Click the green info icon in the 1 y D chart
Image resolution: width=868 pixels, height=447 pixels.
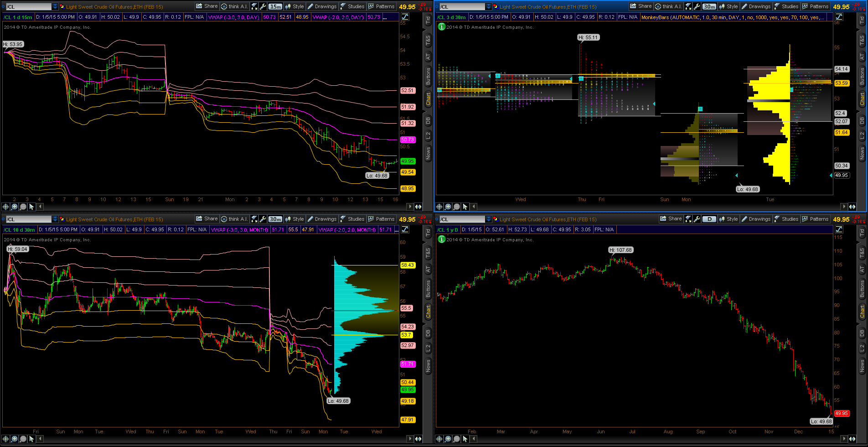[441, 239]
